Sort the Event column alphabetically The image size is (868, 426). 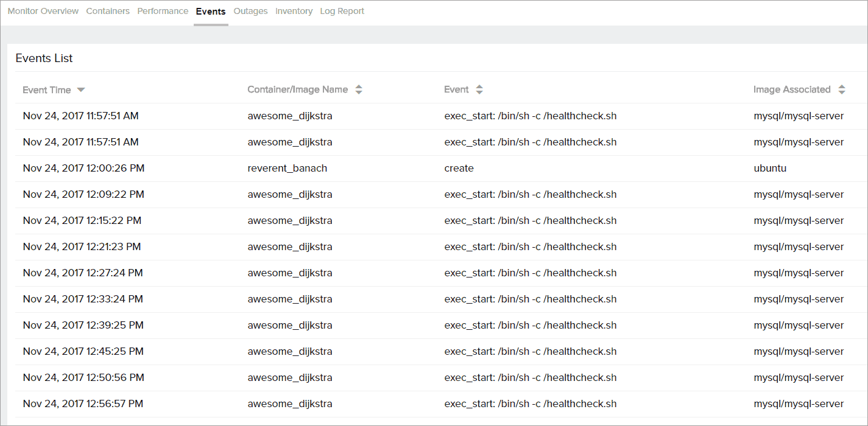click(479, 89)
